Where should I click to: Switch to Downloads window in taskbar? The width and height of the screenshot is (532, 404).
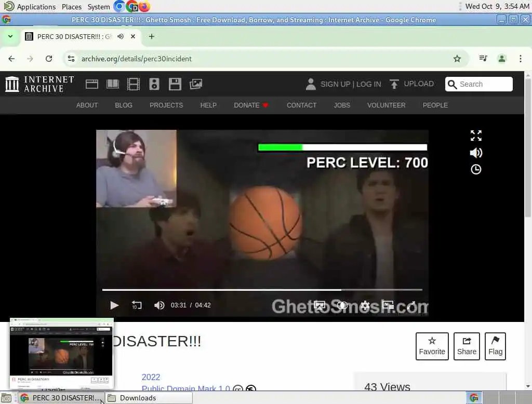point(148,398)
